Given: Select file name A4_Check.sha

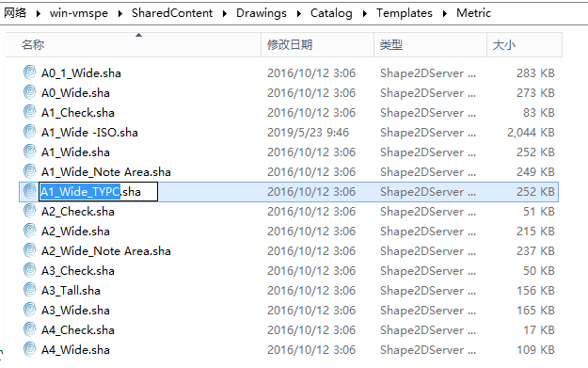Looking at the screenshot, I should coord(78,330).
